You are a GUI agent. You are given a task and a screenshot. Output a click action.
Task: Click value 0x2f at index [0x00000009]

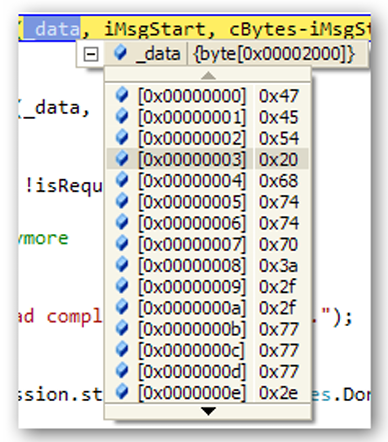tap(277, 287)
